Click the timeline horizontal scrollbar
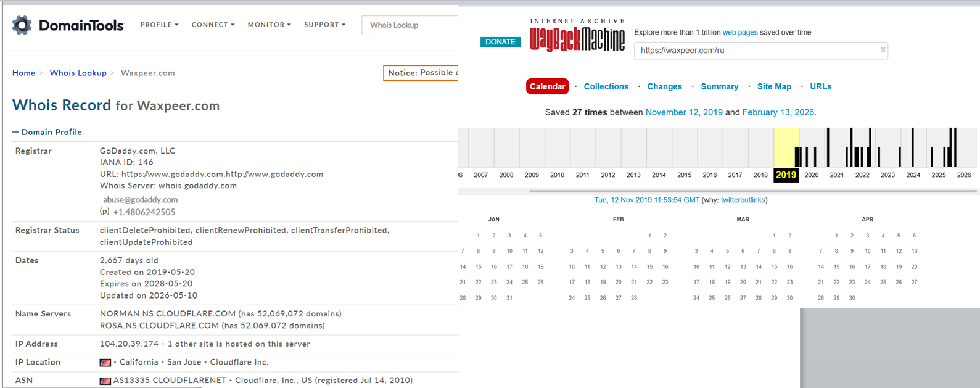The height and width of the screenshot is (388, 980). (x=753, y=191)
